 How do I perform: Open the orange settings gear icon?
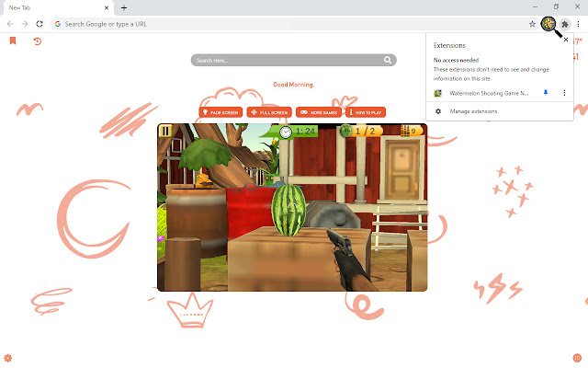tap(8, 358)
